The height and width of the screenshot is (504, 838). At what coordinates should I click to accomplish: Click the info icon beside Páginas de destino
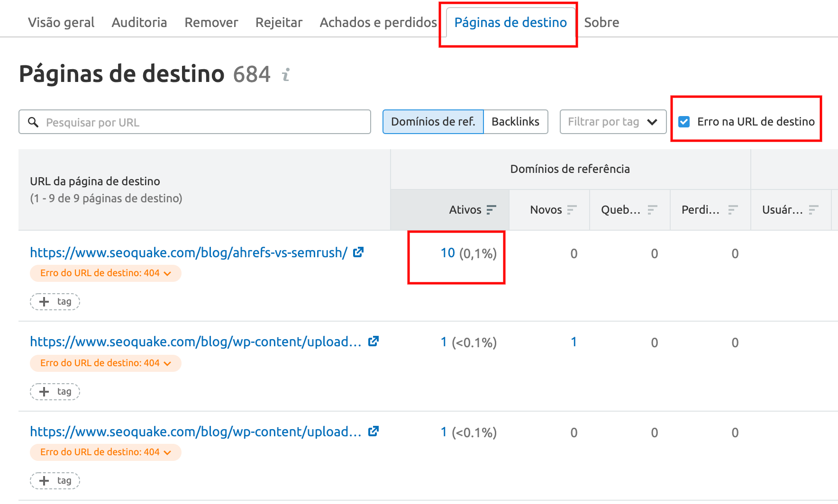(x=286, y=75)
